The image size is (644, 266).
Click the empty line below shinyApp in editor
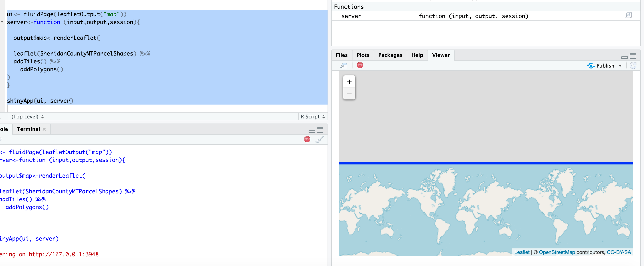[x=167, y=108]
